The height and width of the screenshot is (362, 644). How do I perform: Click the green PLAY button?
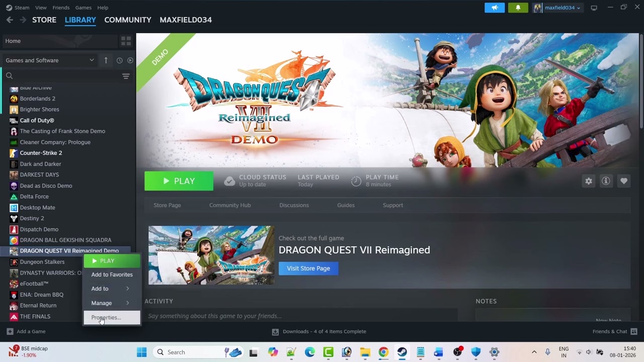(x=179, y=181)
